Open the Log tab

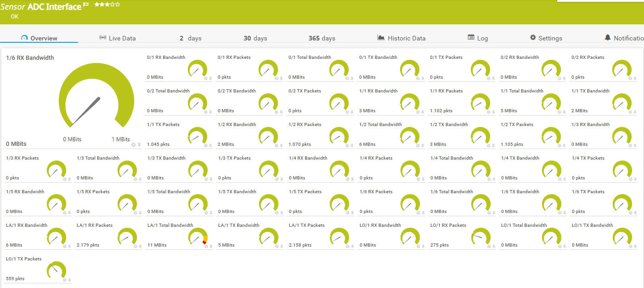coord(478,38)
